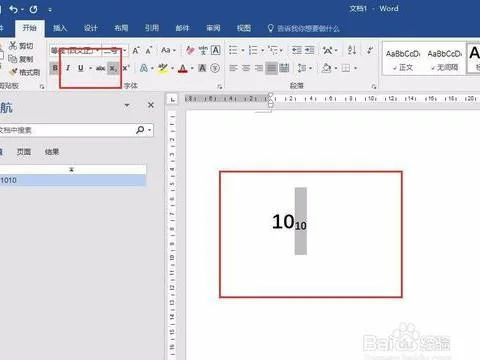Screen dimensions: 480x360
Task: Increase font size with A-up icon
Action: click(x=136, y=51)
